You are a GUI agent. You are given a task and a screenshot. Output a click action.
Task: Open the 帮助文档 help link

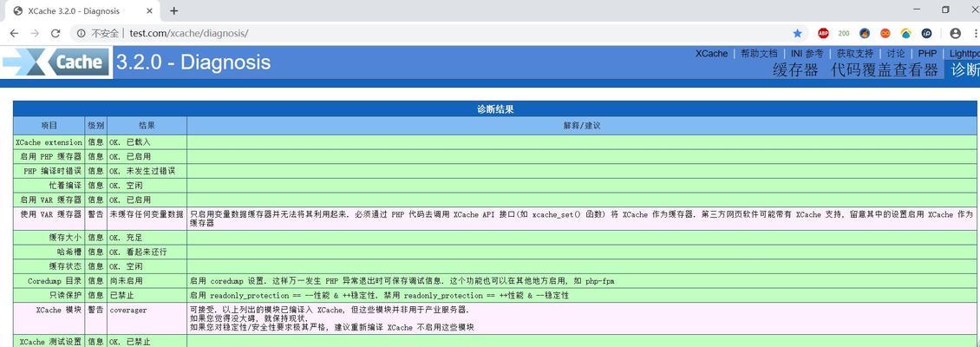(x=759, y=54)
